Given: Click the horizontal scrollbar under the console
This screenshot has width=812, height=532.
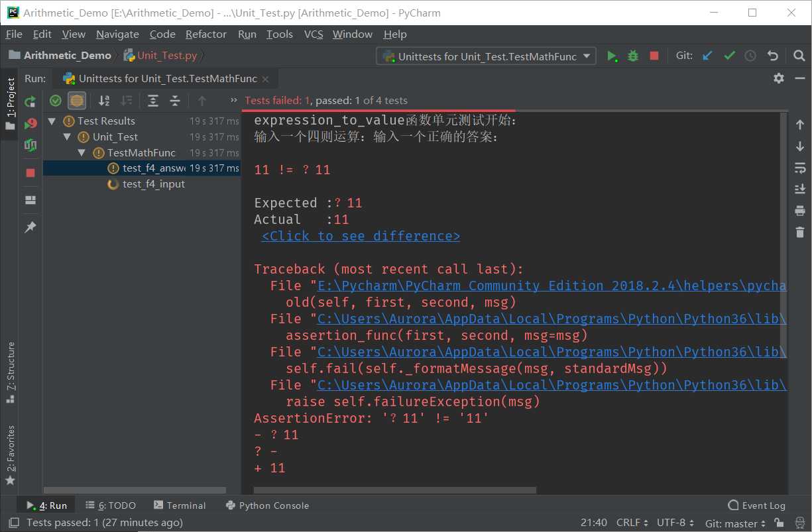Looking at the screenshot, I should point(395,490).
